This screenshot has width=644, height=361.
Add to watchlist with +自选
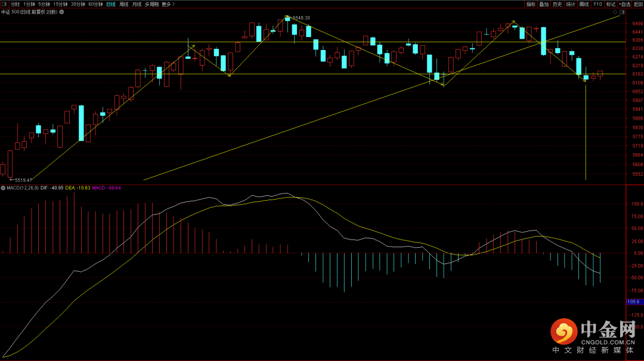(x=624, y=4)
